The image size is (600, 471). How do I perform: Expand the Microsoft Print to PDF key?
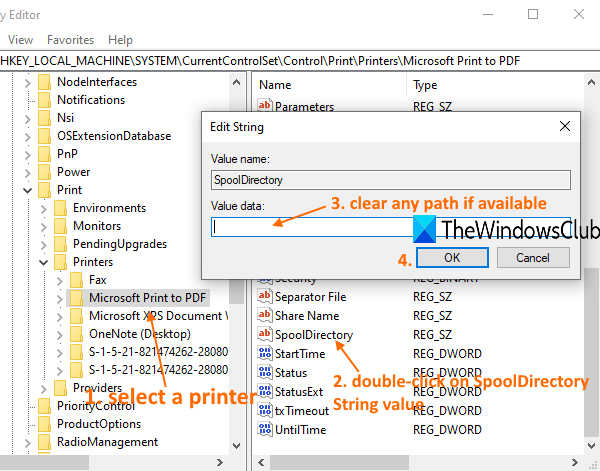click(59, 298)
